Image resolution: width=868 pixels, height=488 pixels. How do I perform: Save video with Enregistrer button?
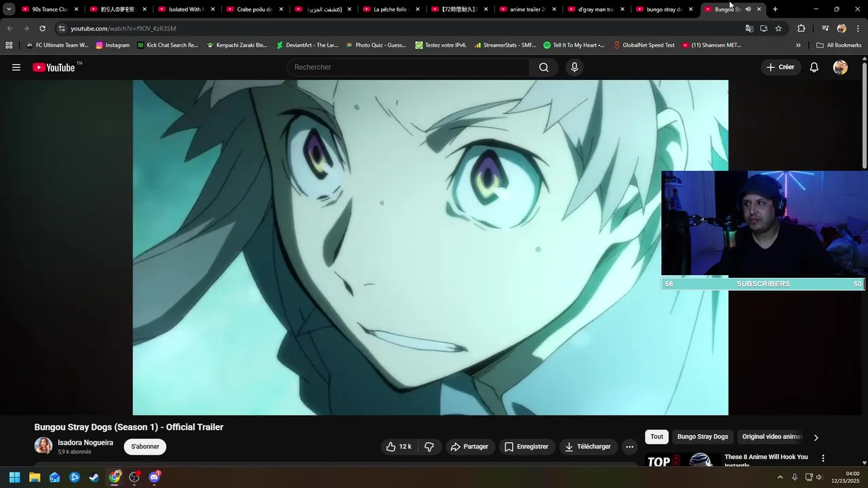coord(526,447)
